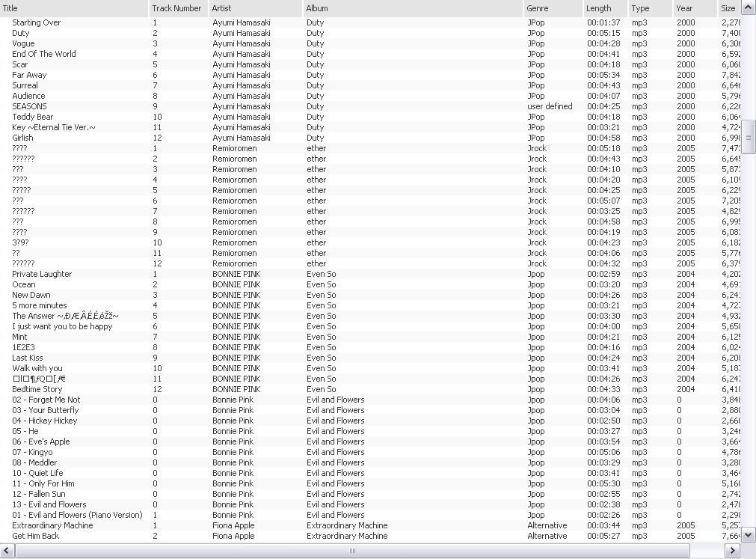Viewport: 756px width, 559px height.
Task: Select '02 - Forget Me Not' track
Action: [x=46, y=400]
